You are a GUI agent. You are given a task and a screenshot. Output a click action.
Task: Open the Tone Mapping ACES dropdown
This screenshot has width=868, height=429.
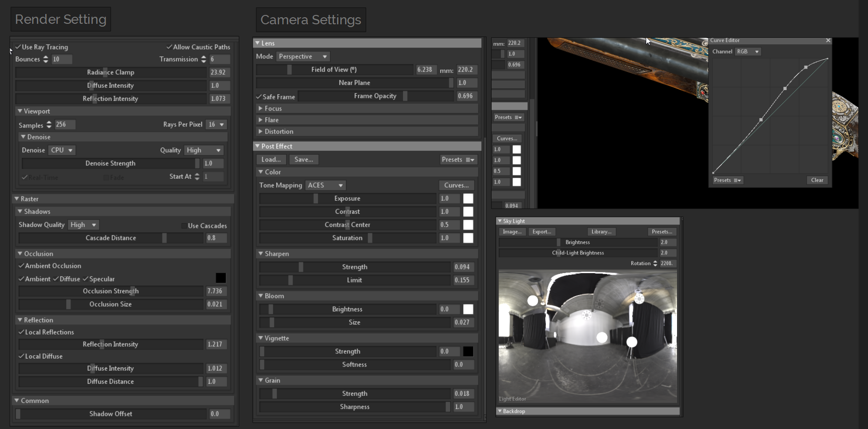[325, 185]
